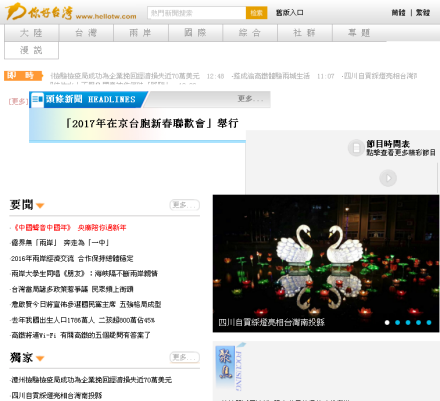This screenshot has width=440, height=401.
Task: Open news 兩岸大學生同唱《朋友》
Action: pyautogui.click(x=84, y=274)
